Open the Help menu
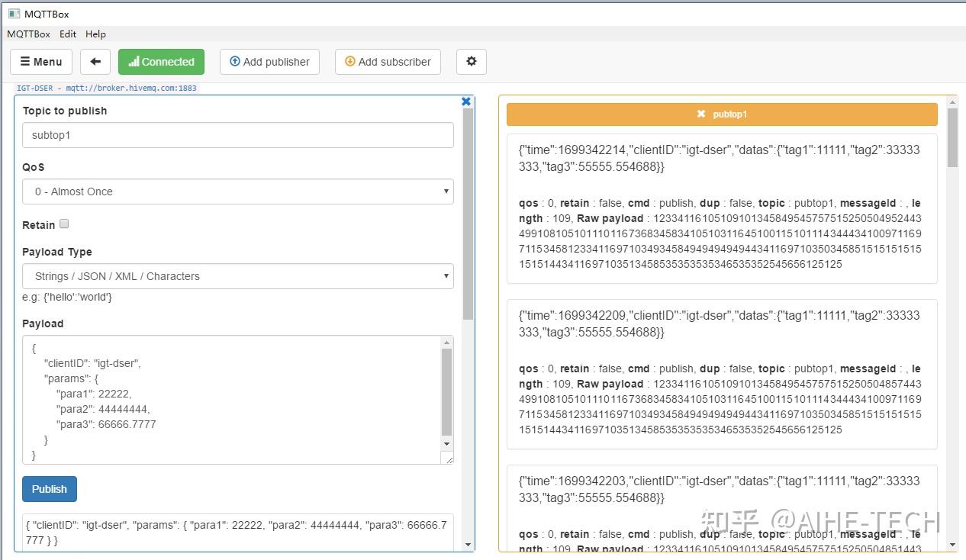 95,34
